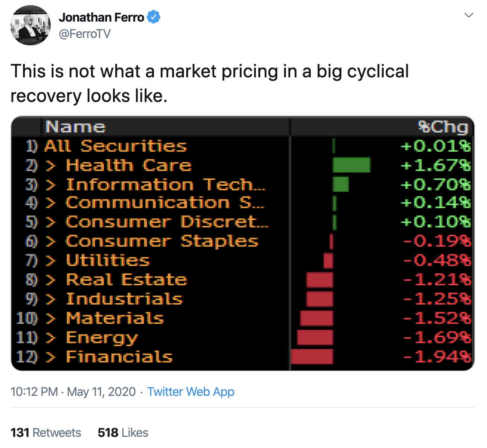
Task: Click Jonathan Ferro's profile avatar
Action: click(x=30, y=26)
